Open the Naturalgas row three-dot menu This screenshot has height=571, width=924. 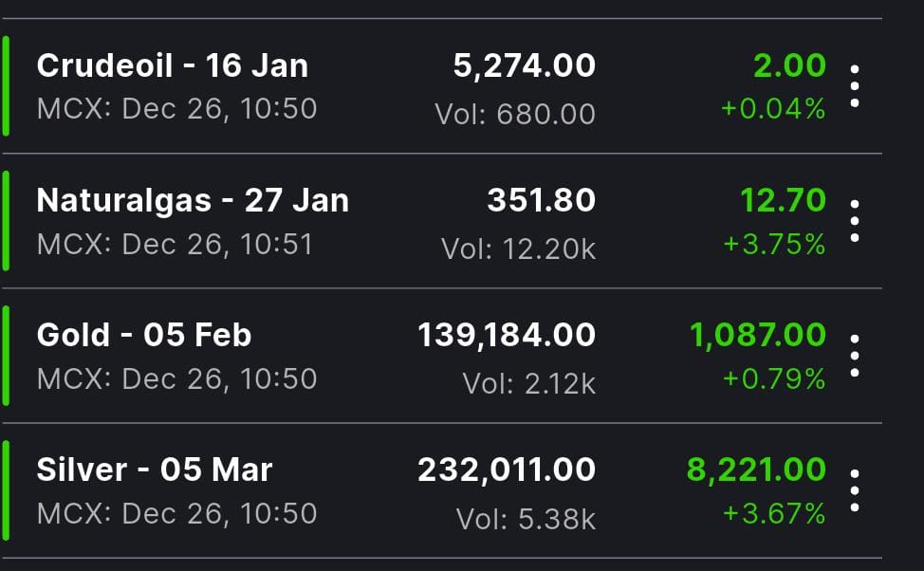point(855,221)
